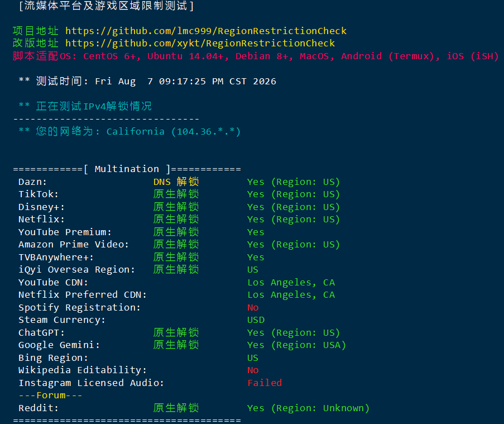Viewport: 504px width, 424px height.
Task: Select the Bing Region US value
Action: tap(253, 358)
